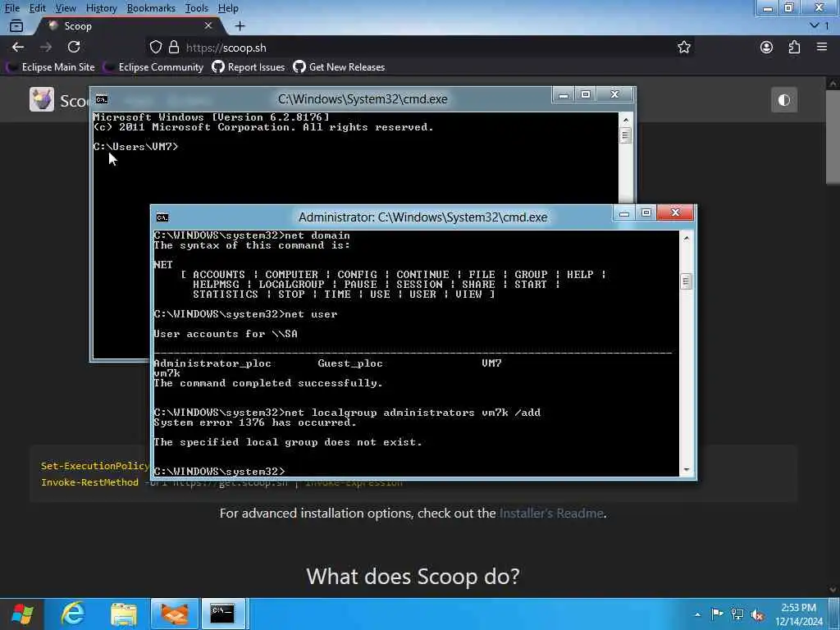This screenshot has height=630, width=840.
Task: Go forward to next page
Action: coord(46,47)
